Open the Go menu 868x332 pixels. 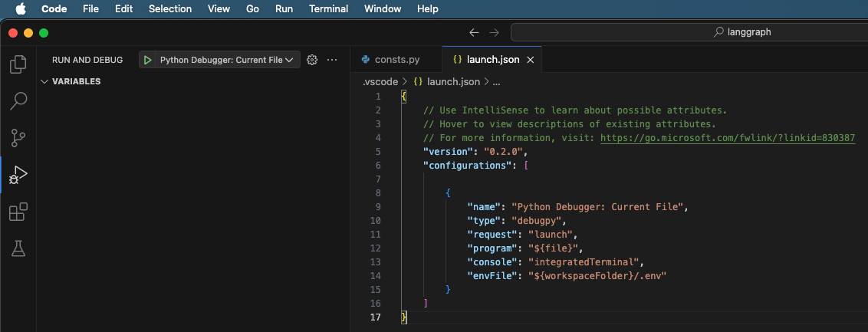point(252,9)
